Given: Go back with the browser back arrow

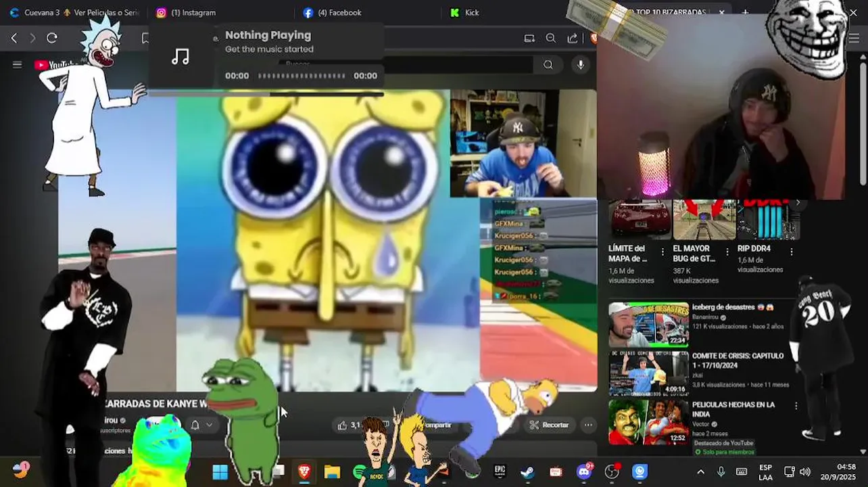Looking at the screenshot, I should coord(14,38).
